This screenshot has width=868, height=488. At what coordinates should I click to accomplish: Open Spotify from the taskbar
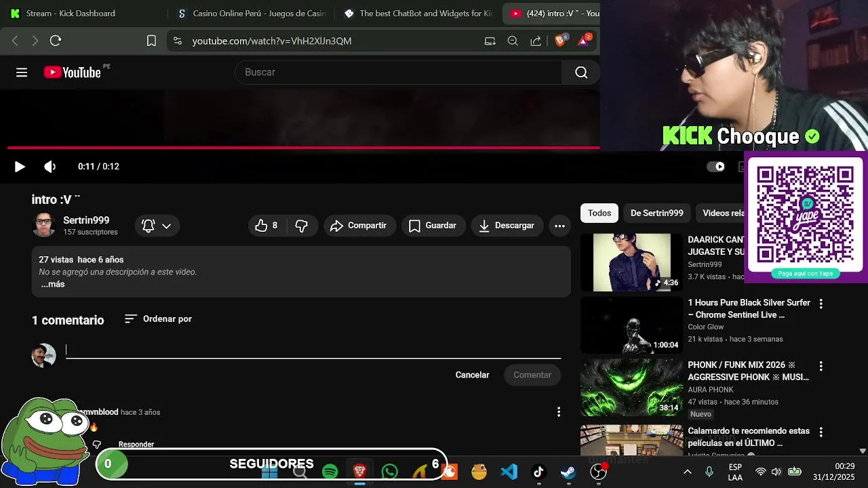[330, 471]
